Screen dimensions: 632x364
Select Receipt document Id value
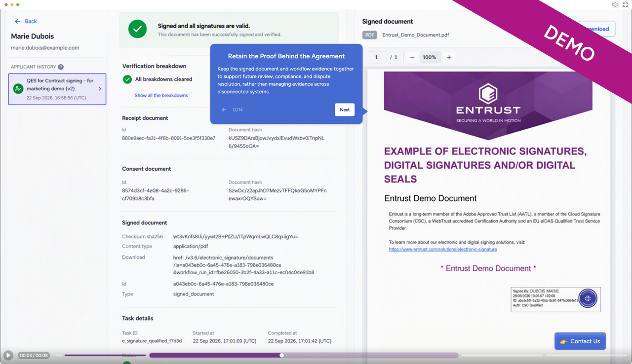[x=169, y=138]
